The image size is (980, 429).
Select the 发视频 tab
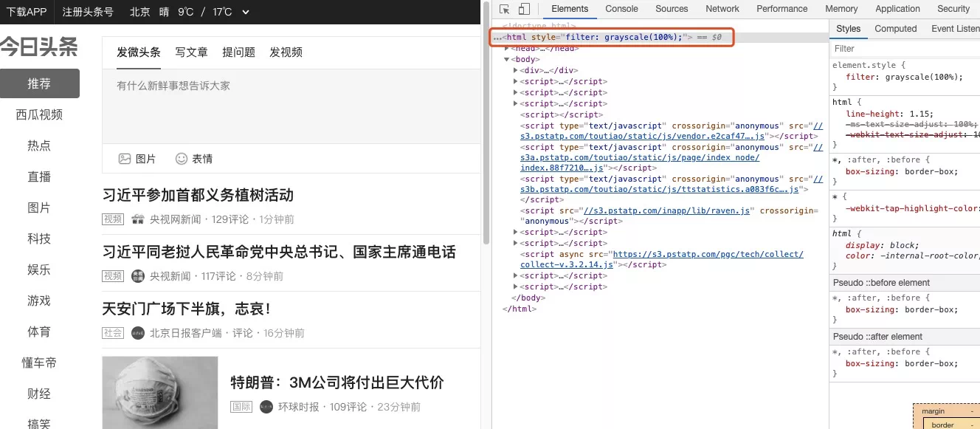point(286,52)
